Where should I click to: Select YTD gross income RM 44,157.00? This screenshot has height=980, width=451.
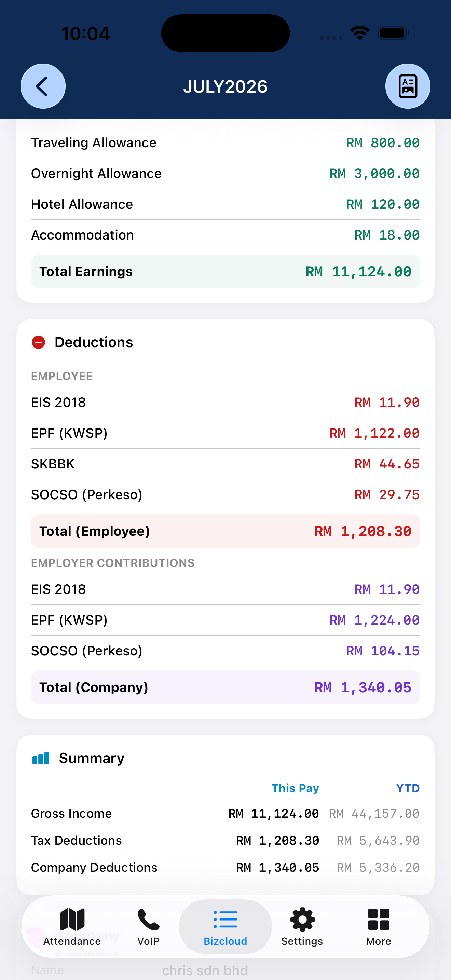(x=374, y=813)
